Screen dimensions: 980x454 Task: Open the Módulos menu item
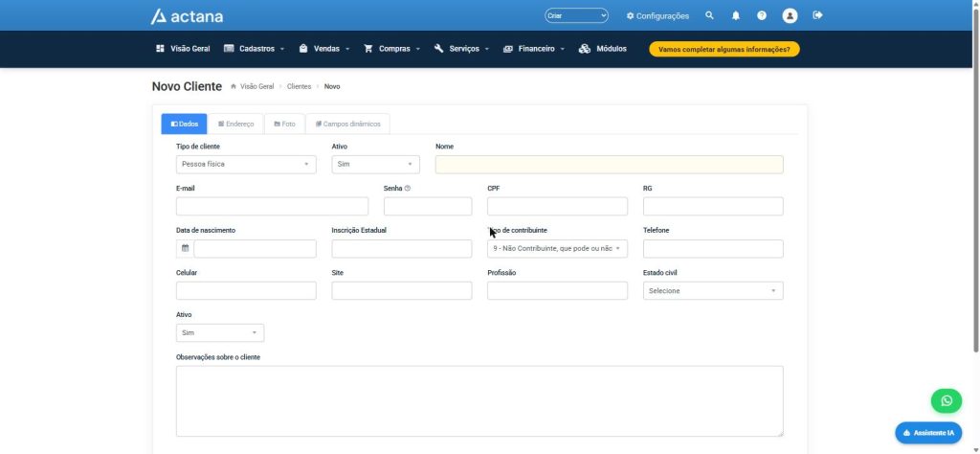click(x=603, y=49)
